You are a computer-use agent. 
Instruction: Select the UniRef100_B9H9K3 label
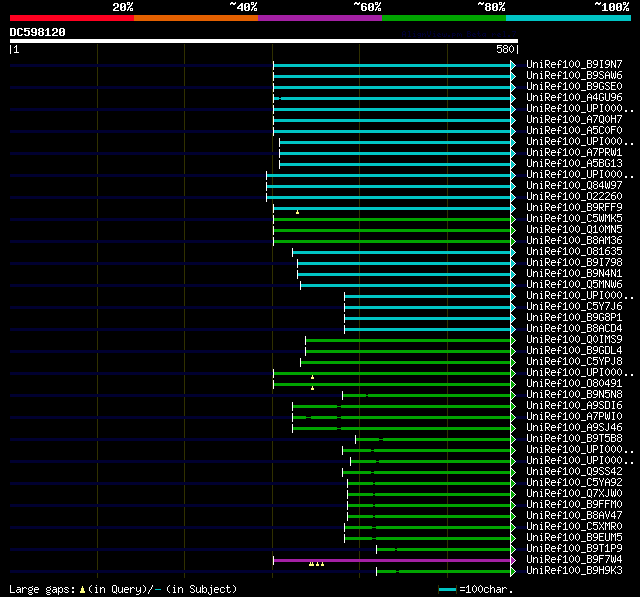click(x=574, y=571)
